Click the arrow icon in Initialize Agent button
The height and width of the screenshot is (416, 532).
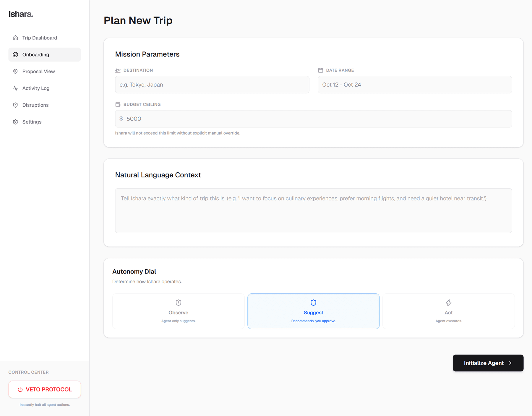(x=510, y=363)
